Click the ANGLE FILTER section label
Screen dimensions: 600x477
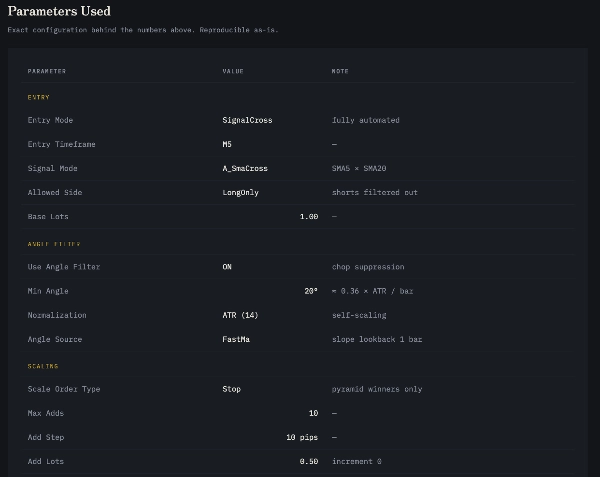click(x=54, y=244)
